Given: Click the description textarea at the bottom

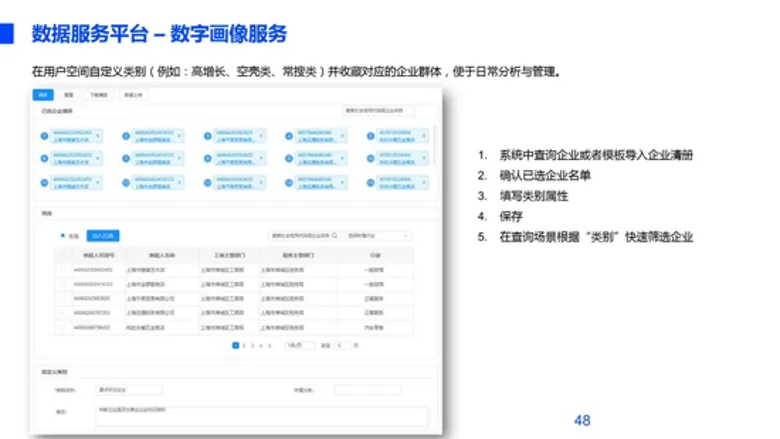Looking at the screenshot, I should (262, 416).
